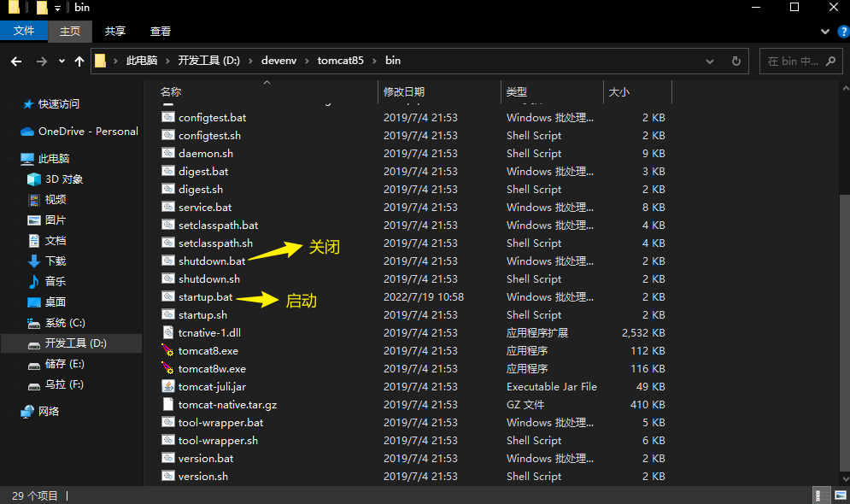Switch to details view in status bar
Viewport: 850px width, 504px height.
tap(823, 495)
